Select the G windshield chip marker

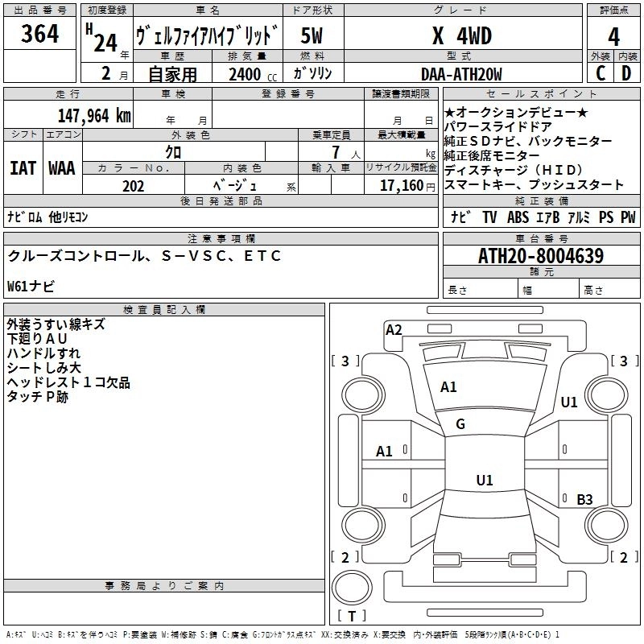(460, 424)
